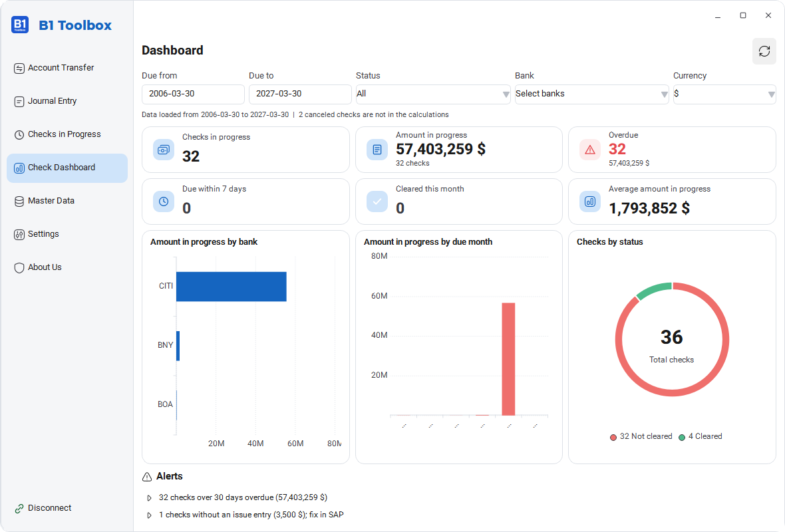Close the B1 Toolbox window
The image size is (785, 532).
pyautogui.click(x=768, y=15)
